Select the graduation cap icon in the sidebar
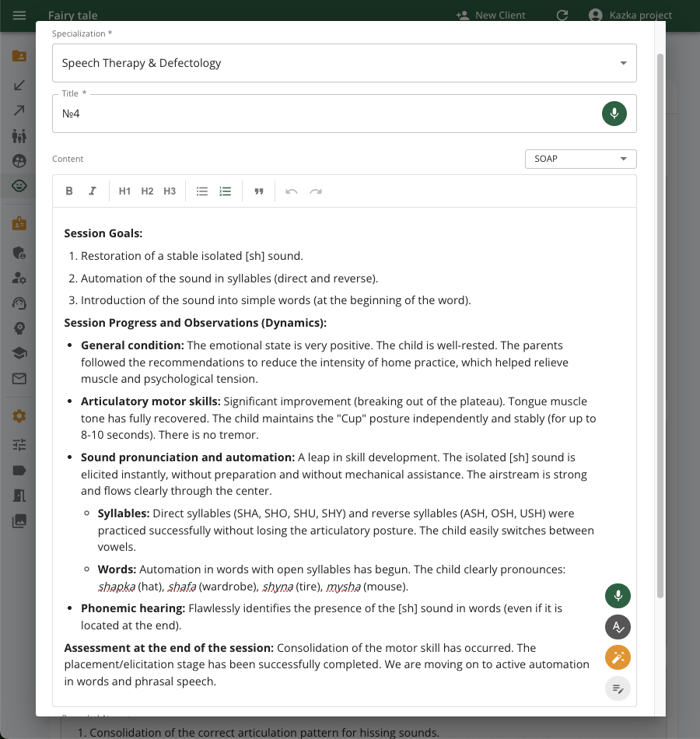The image size is (700, 739). (x=18, y=352)
